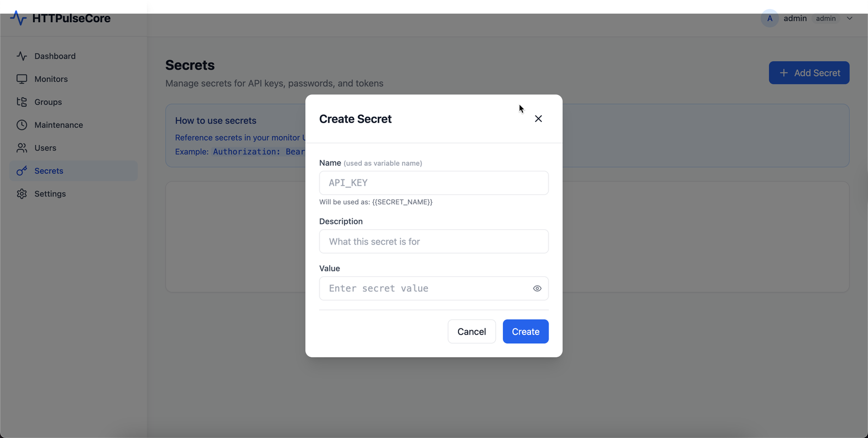Viewport: 868px width, 438px height.
Task: Click the HTTPulseCore pulse logo icon
Action: tap(18, 18)
